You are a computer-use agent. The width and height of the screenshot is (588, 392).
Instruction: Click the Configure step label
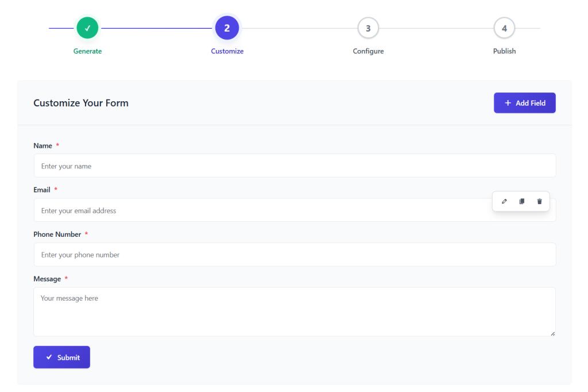pos(368,51)
